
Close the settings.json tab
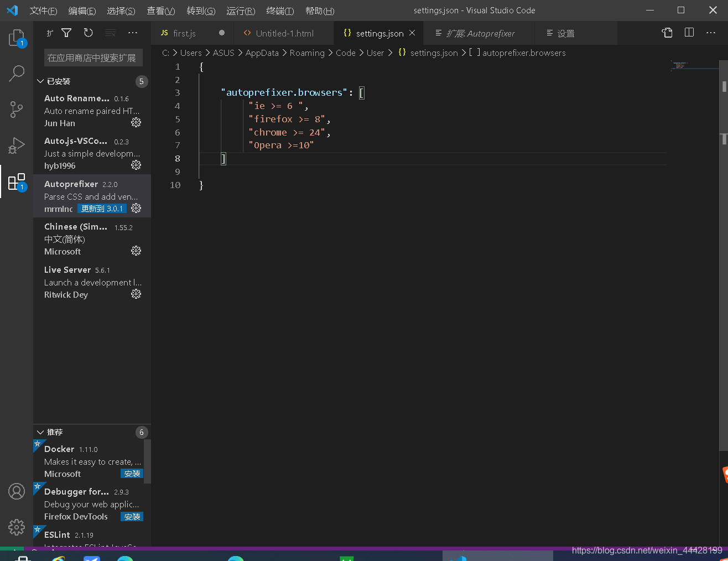pyautogui.click(x=412, y=33)
